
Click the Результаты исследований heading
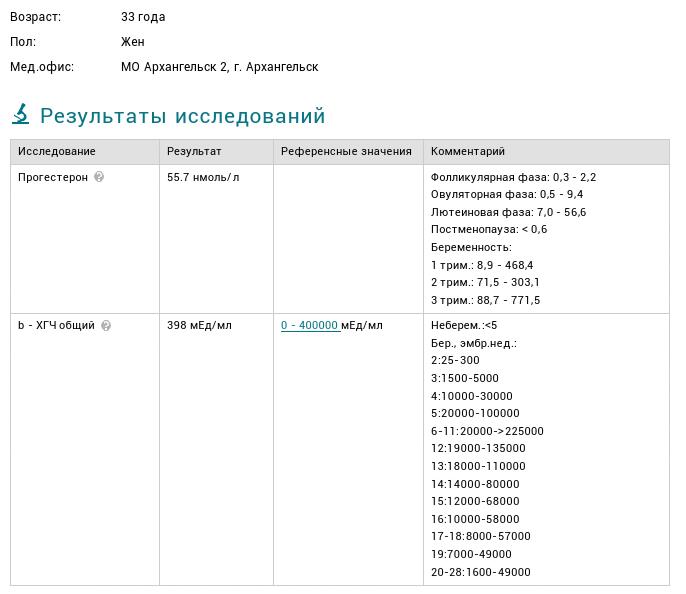tap(183, 116)
